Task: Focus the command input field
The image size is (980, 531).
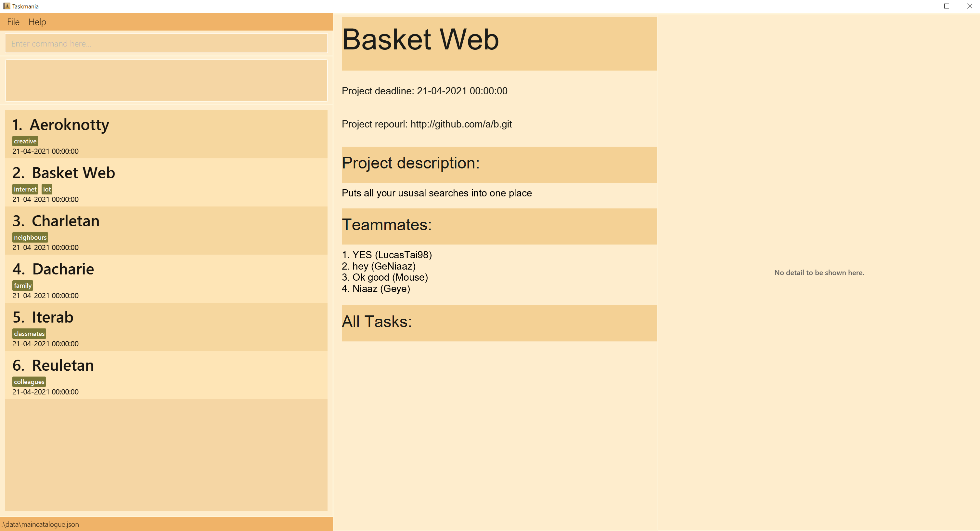Action: point(166,43)
